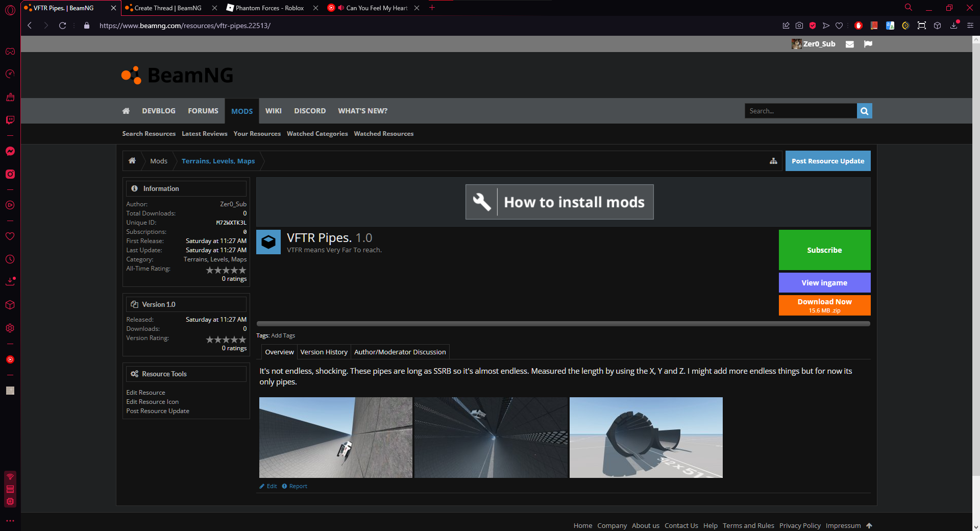Screen dimensions: 980x531
Task: Open settings gear icon in sidebar
Action: click(x=10, y=328)
